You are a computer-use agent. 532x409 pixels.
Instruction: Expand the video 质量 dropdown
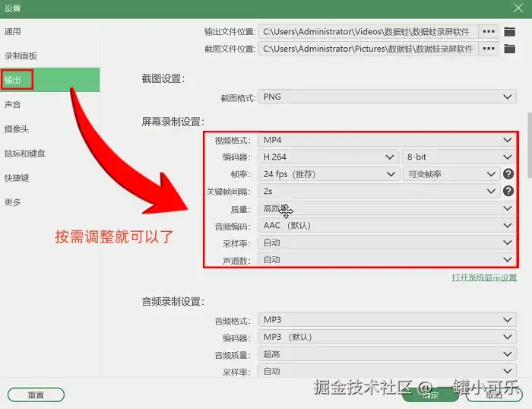387,208
